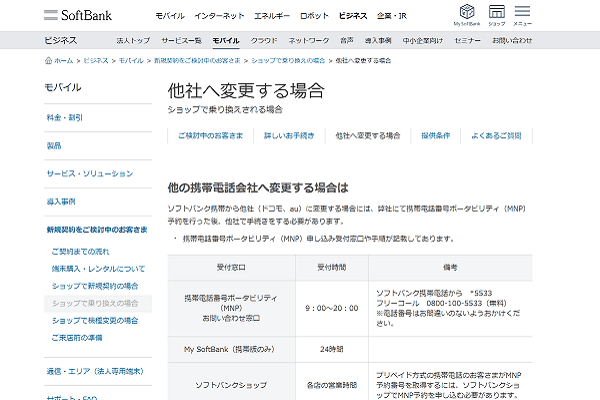
Task: Open ご来店前の準備 sidebar link
Action: 77,338
